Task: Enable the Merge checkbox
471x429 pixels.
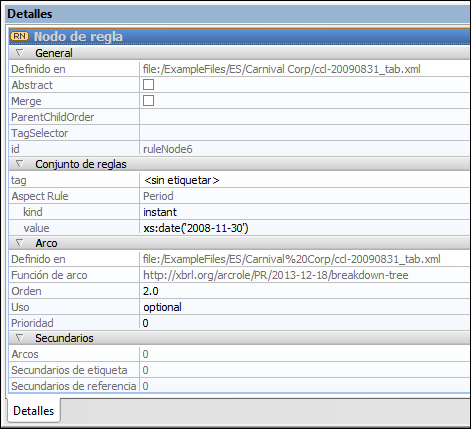Action: point(148,101)
